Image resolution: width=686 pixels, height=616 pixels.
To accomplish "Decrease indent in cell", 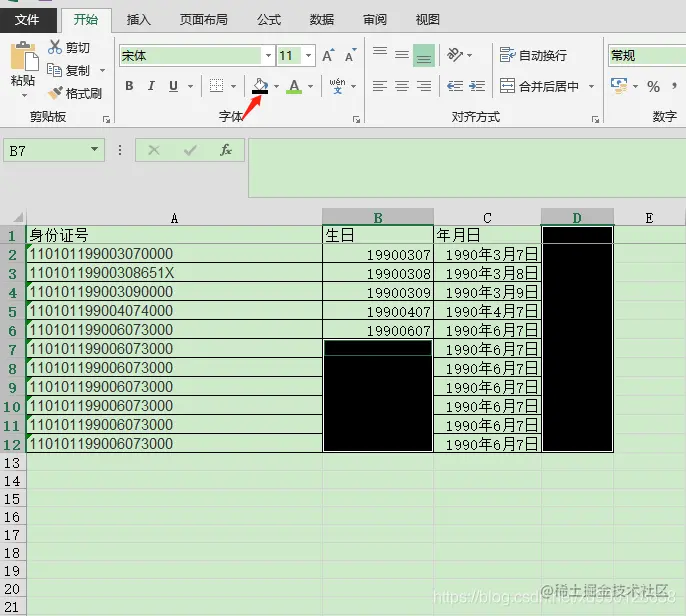I will point(455,86).
